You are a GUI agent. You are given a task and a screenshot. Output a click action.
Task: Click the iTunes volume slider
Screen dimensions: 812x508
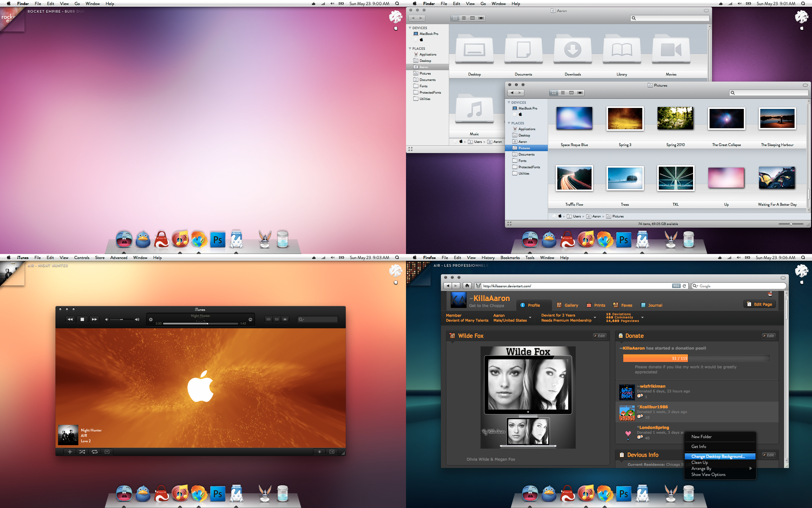121,319
